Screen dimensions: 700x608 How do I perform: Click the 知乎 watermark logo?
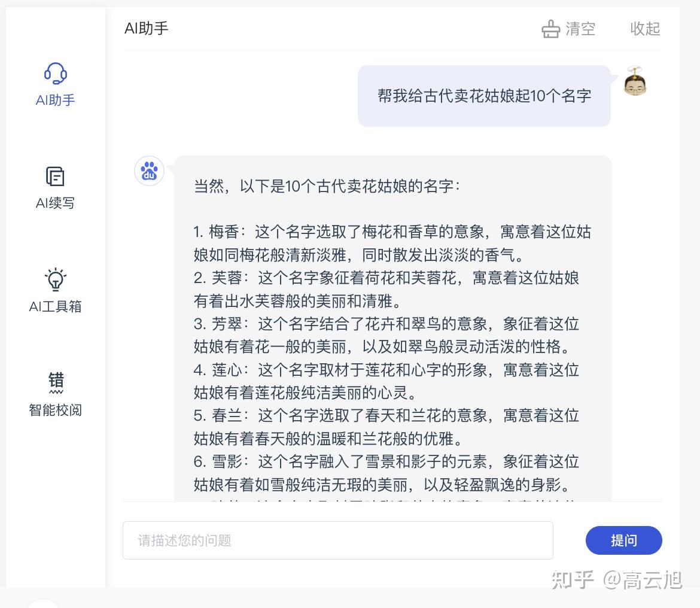click(572, 579)
